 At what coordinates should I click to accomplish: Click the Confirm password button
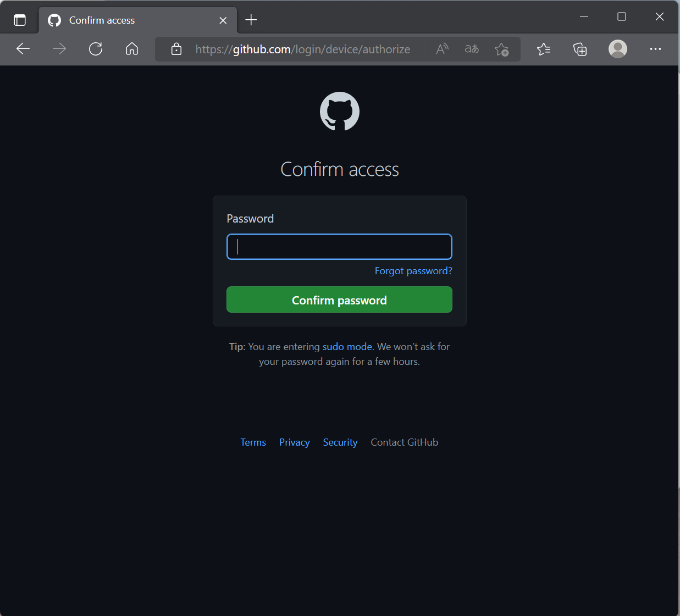339,299
